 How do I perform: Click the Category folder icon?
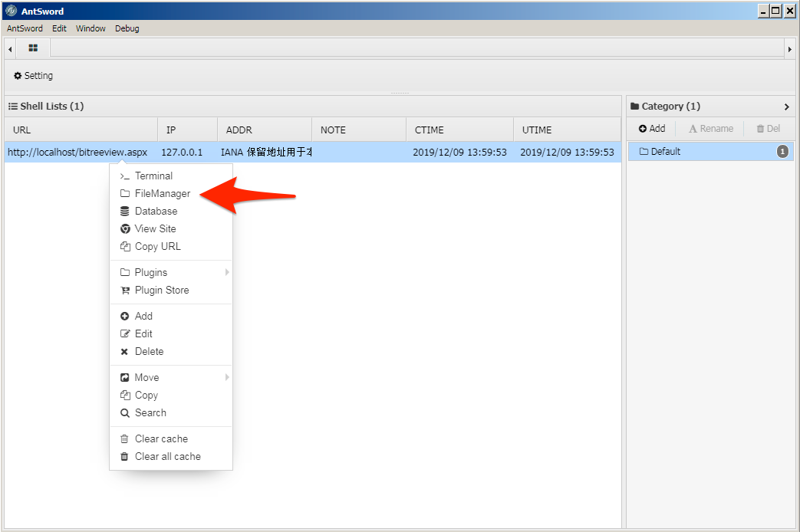(x=634, y=106)
